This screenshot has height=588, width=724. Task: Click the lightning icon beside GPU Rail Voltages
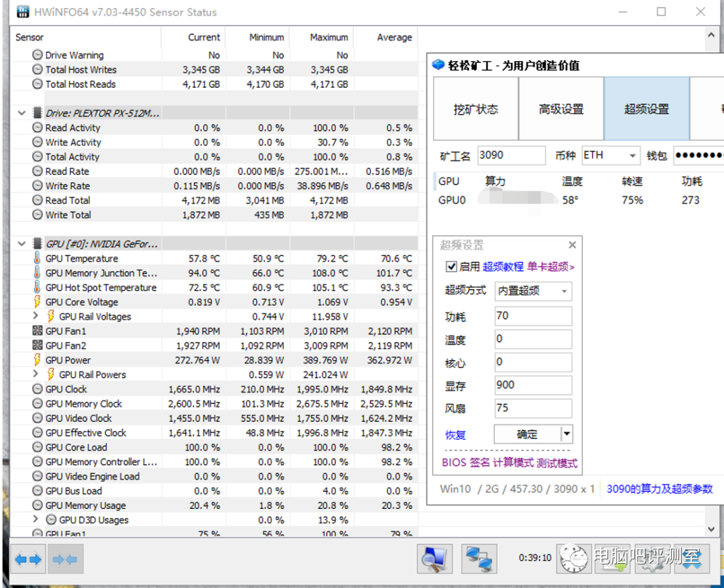(51, 316)
